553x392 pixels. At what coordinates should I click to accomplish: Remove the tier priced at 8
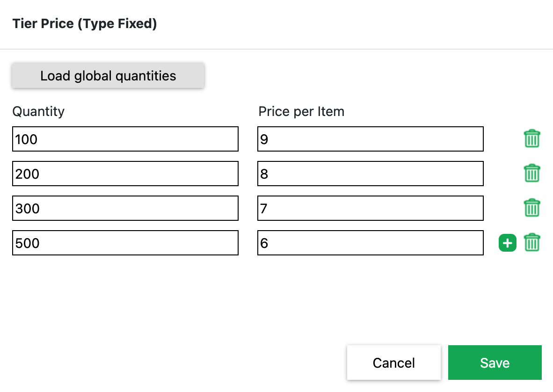pyautogui.click(x=531, y=174)
